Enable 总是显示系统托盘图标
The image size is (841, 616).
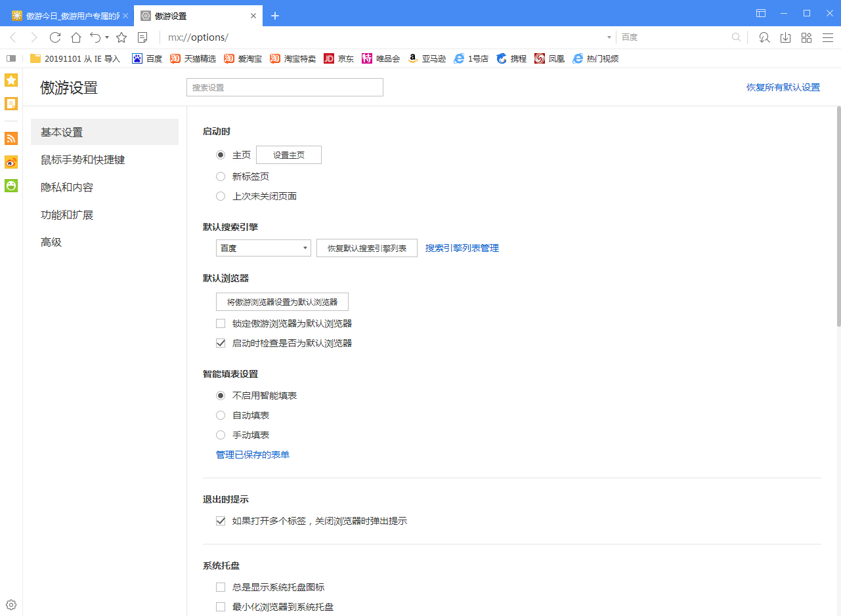[x=221, y=586]
